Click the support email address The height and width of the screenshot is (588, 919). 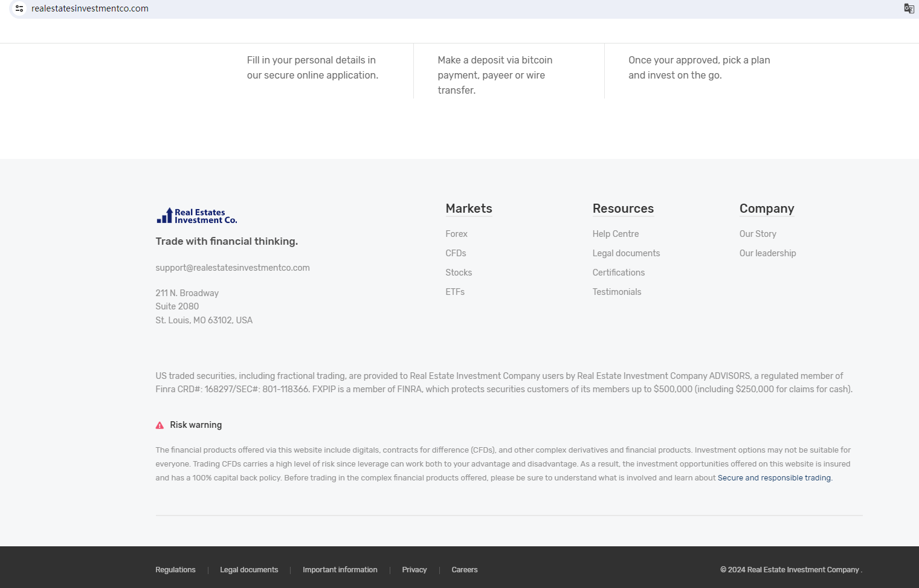tap(232, 268)
